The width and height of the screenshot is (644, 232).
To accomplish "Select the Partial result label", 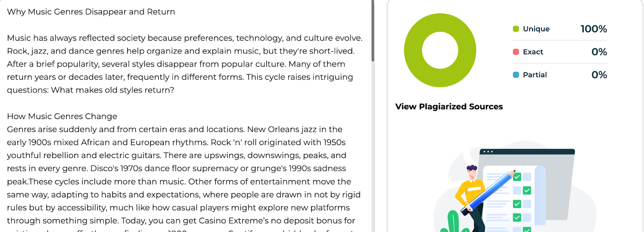I will click(535, 75).
